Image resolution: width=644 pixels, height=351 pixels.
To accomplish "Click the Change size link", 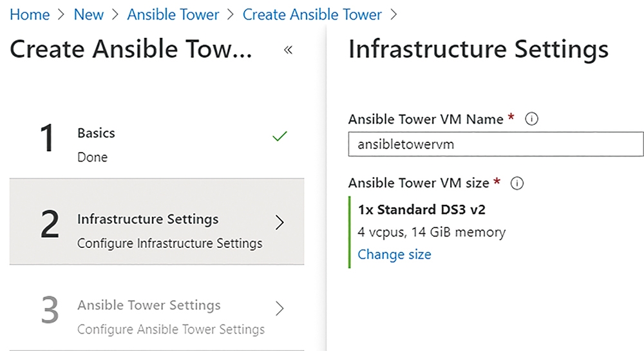I will 394,254.
